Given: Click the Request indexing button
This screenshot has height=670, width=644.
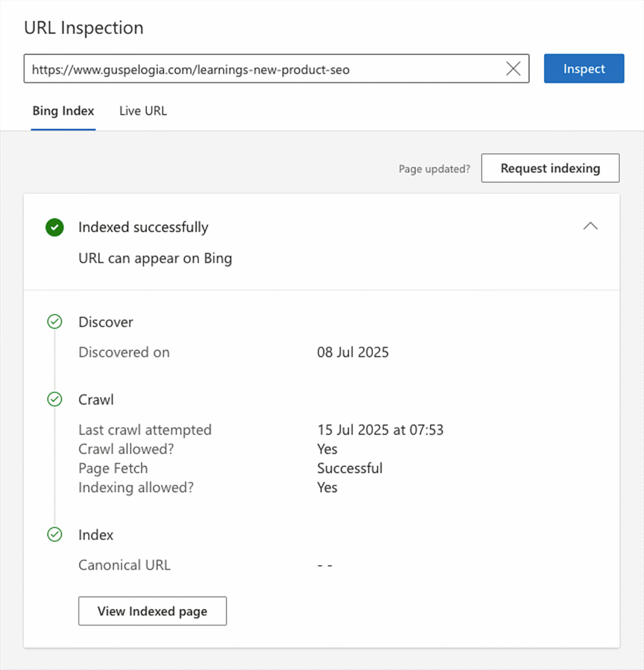Looking at the screenshot, I should tap(550, 168).
